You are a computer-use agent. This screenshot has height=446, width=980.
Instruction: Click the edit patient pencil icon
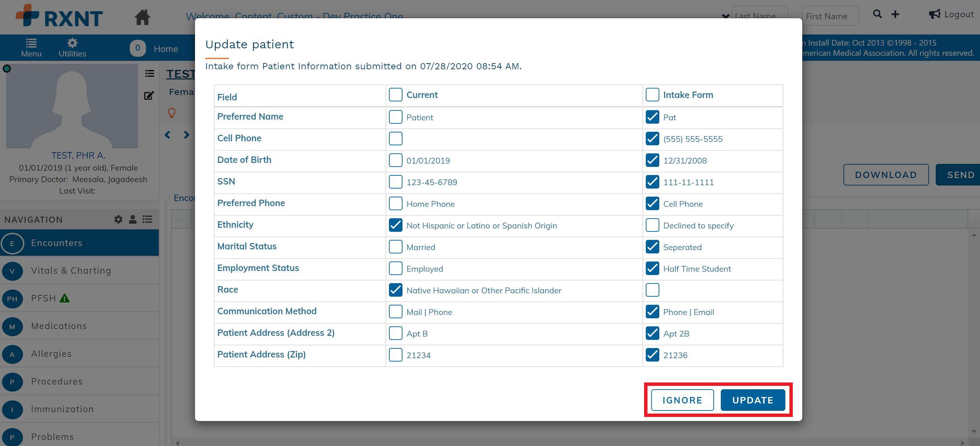point(149,95)
